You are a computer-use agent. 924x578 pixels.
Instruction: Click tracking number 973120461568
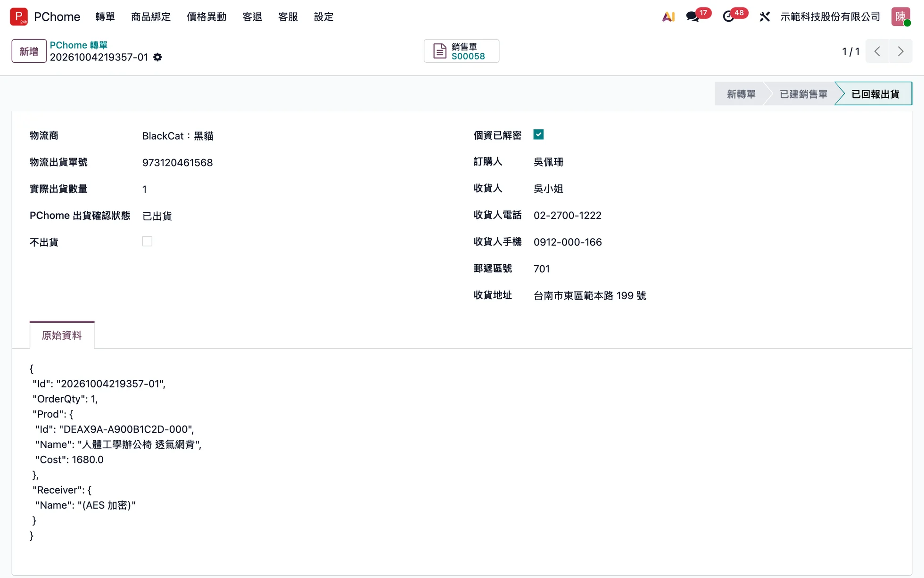tap(177, 162)
